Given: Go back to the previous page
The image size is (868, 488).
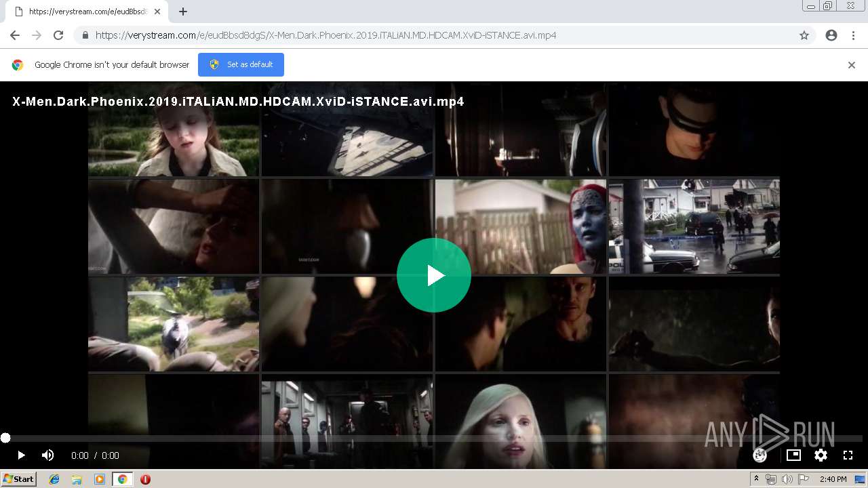Looking at the screenshot, I should point(15,35).
